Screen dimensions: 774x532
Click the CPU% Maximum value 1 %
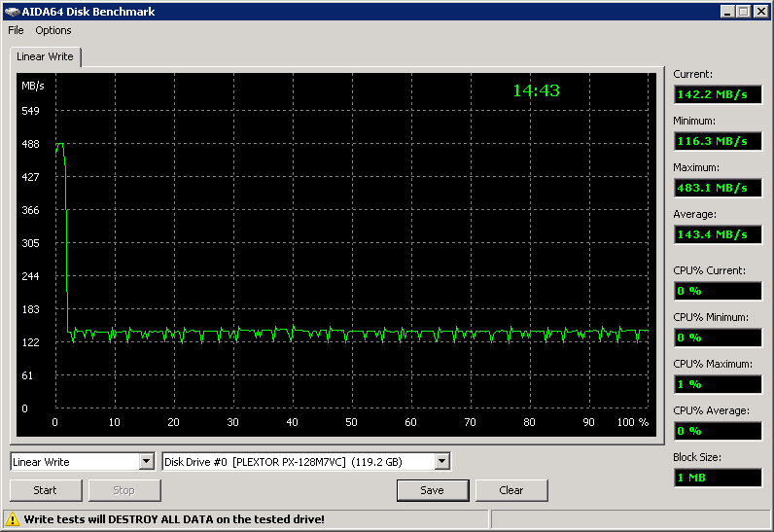(718, 384)
